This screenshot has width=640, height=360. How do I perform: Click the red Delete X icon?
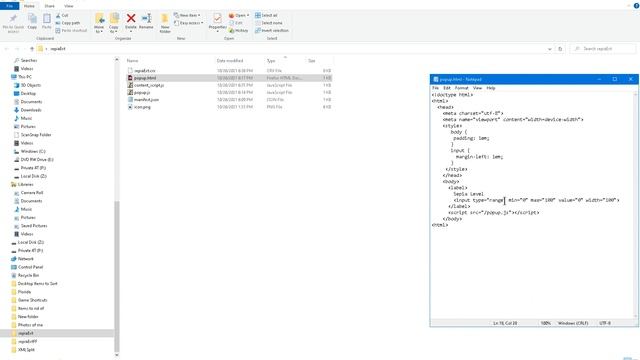pyautogui.click(x=131, y=18)
